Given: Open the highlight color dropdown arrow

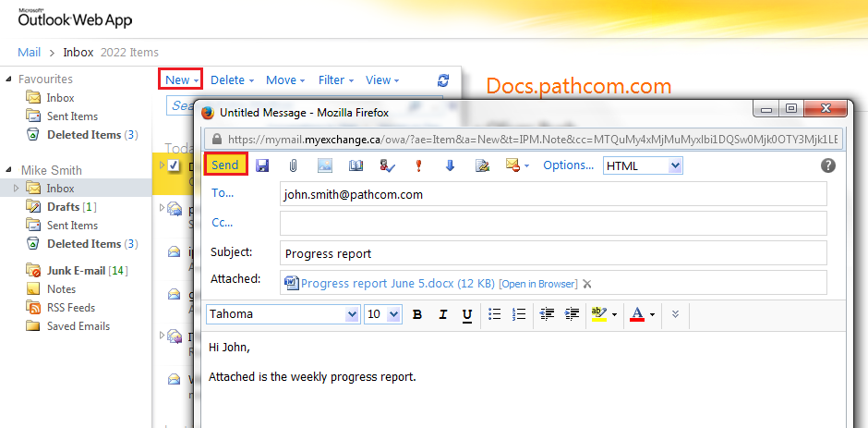Looking at the screenshot, I should click(614, 315).
